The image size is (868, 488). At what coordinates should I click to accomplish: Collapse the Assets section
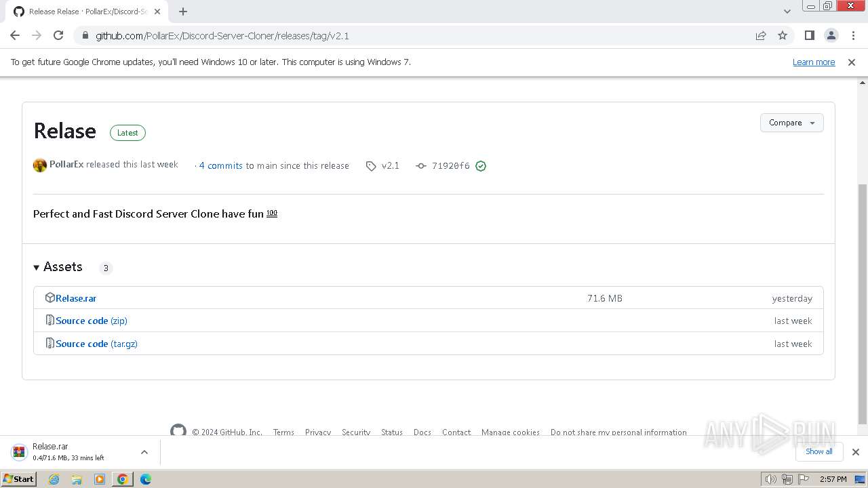pos(58,267)
